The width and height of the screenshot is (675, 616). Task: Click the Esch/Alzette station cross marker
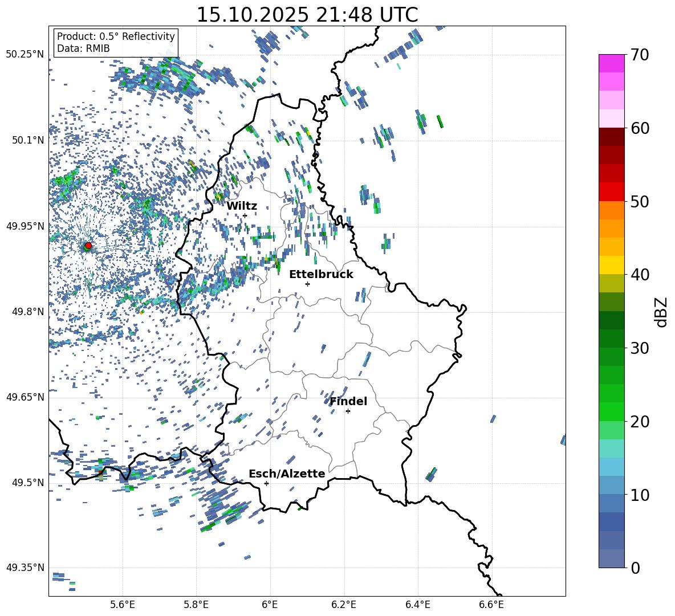(x=266, y=483)
